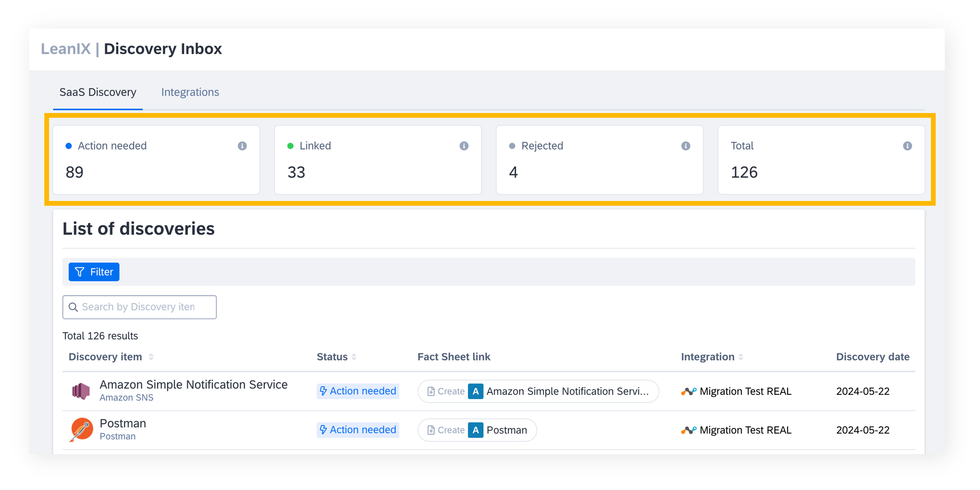Open info icon on Linked card
The width and height of the screenshot is (980, 490).
coord(464,146)
